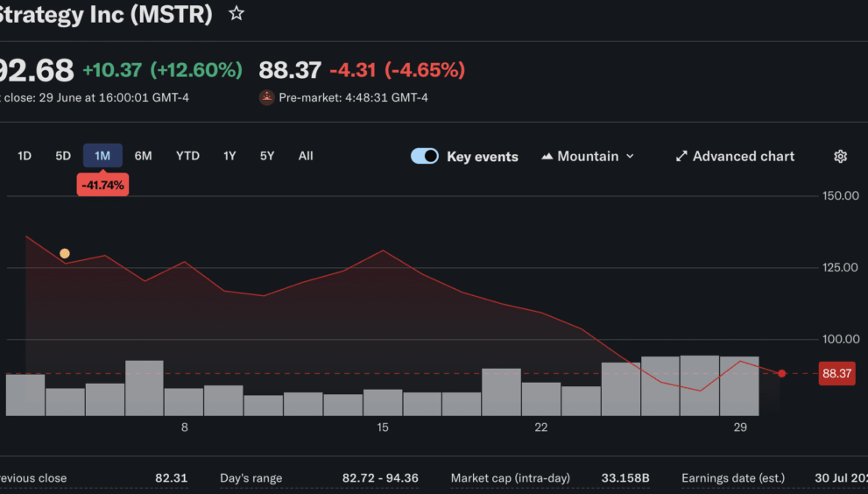Click the orange key event marker on chart
The height and width of the screenshot is (494, 868).
click(65, 254)
